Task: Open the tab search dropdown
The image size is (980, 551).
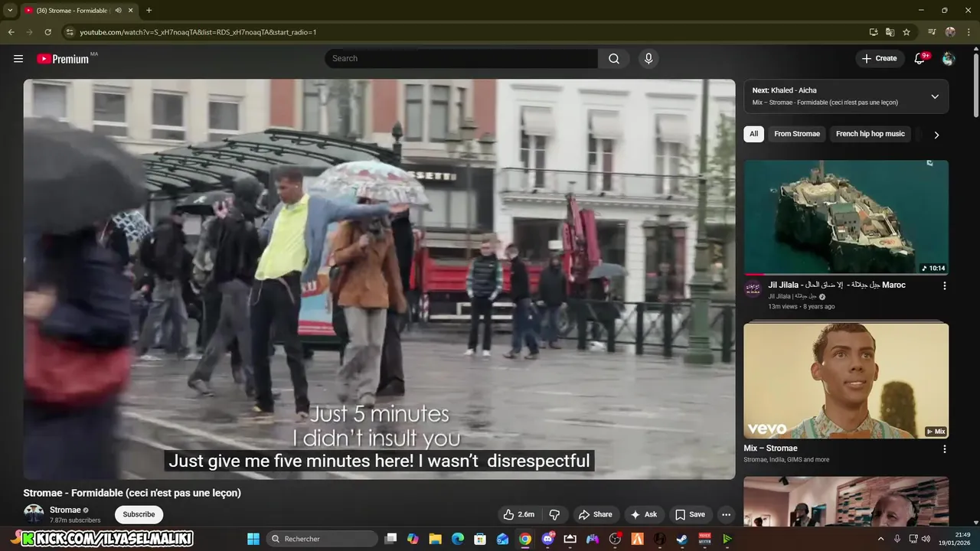Action: [10, 11]
